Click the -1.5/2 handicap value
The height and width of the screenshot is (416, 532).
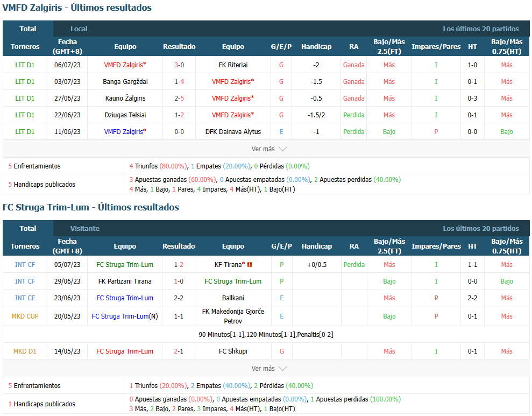316,115
